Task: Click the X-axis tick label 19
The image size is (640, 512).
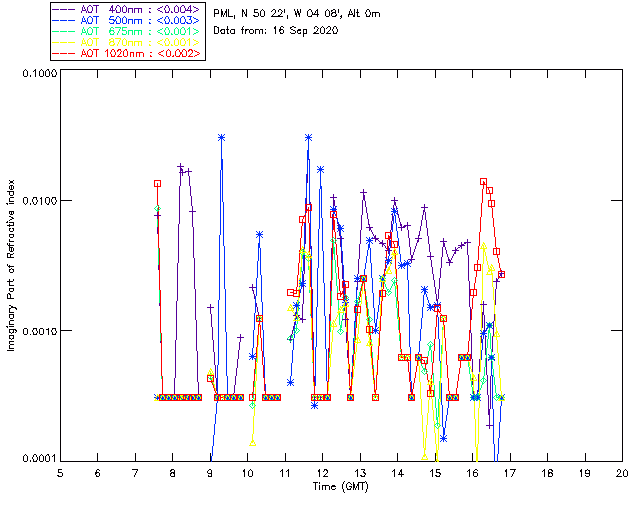Action: coord(585,473)
